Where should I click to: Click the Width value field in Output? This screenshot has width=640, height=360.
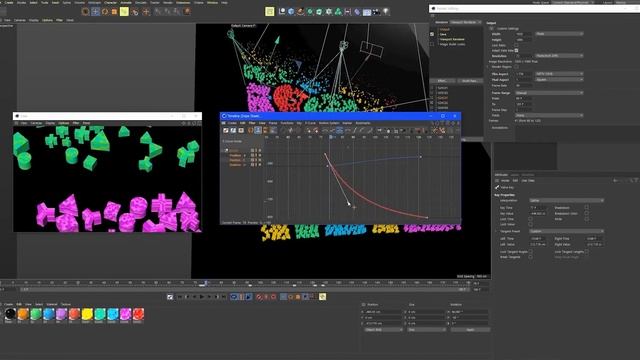pos(524,34)
